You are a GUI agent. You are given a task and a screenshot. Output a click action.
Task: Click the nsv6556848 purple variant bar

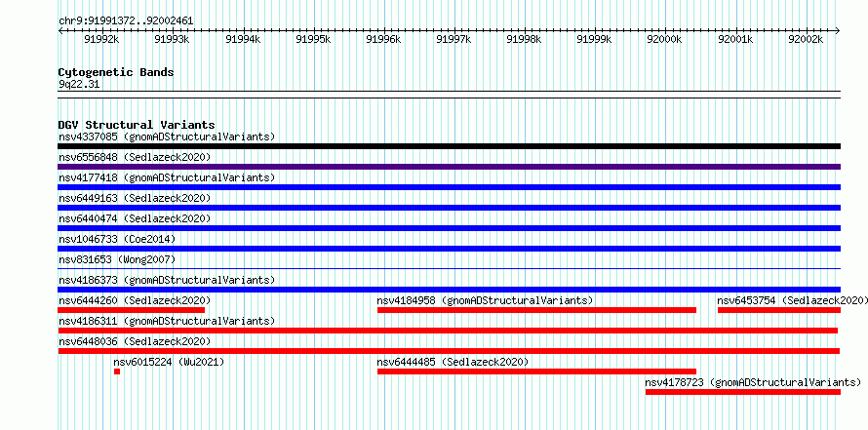pos(449,167)
